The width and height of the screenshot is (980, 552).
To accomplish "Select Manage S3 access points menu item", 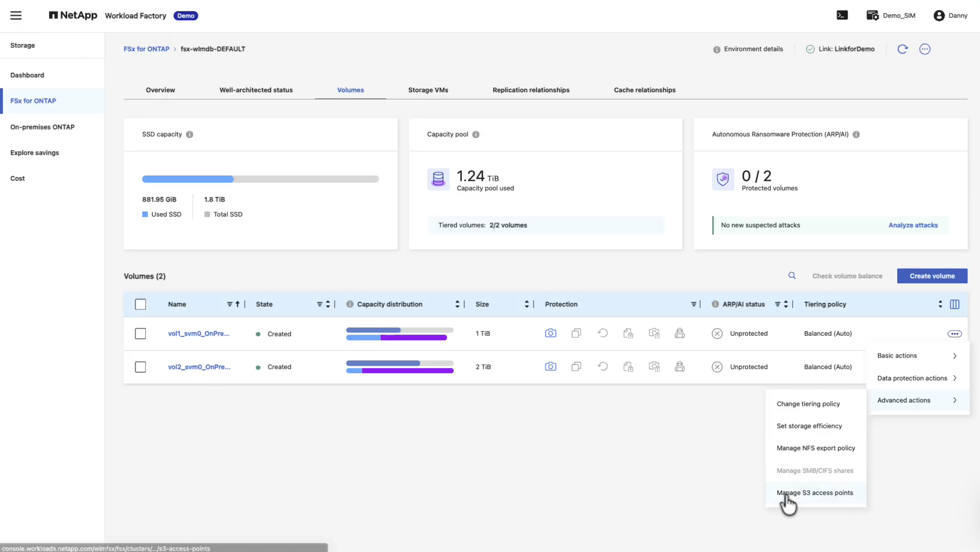I will pos(815,493).
